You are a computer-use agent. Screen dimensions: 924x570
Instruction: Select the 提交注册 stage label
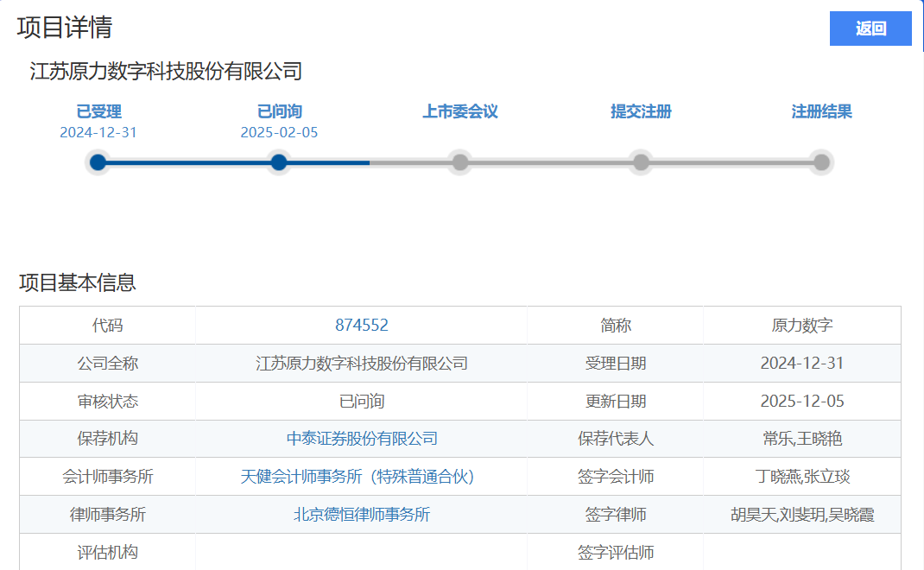pyautogui.click(x=639, y=111)
